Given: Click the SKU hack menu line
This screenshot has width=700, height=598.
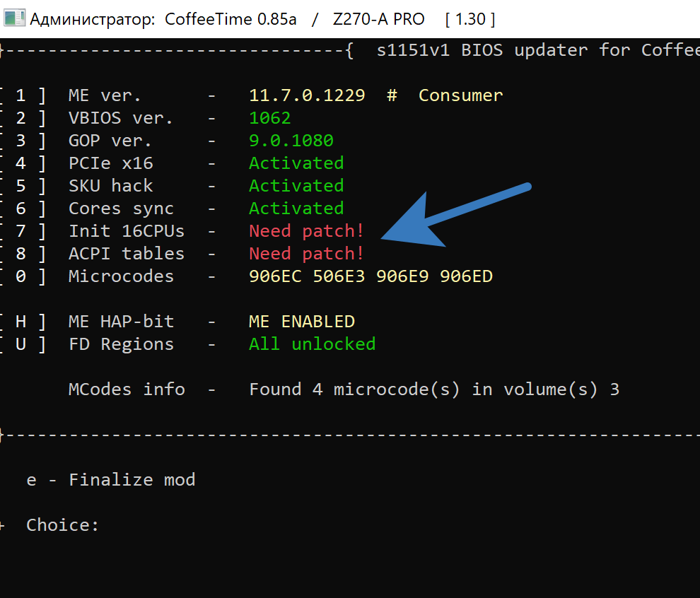Looking at the screenshot, I should click(110, 186).
